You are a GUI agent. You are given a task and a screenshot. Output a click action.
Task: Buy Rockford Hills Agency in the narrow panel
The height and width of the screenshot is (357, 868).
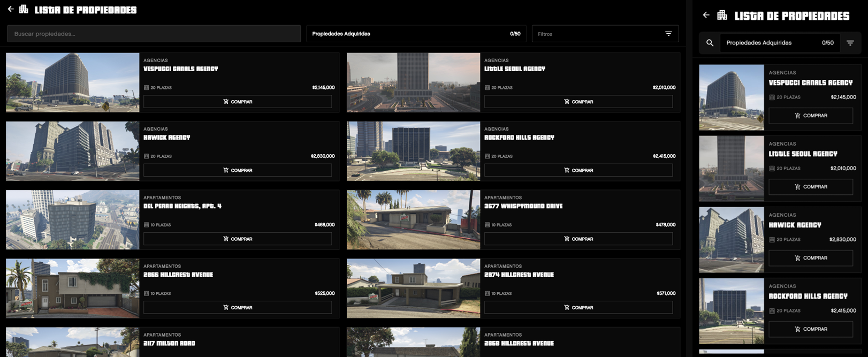811,329
